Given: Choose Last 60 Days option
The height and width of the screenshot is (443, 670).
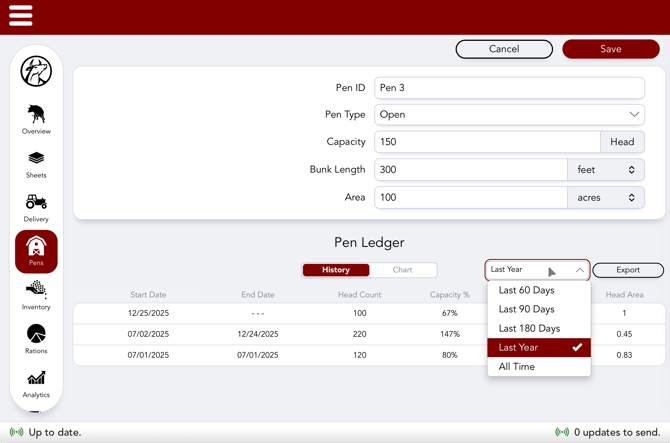Looking at the screenshot, I should (x=539, y=290).
